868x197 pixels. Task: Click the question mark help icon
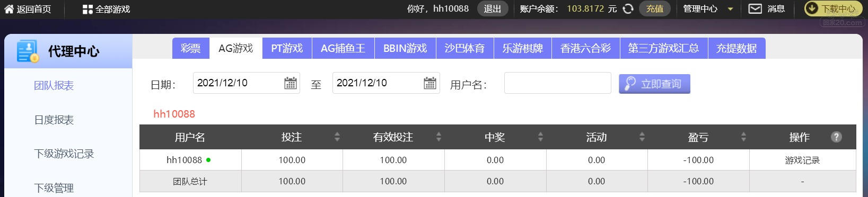(x=836, y=137)
